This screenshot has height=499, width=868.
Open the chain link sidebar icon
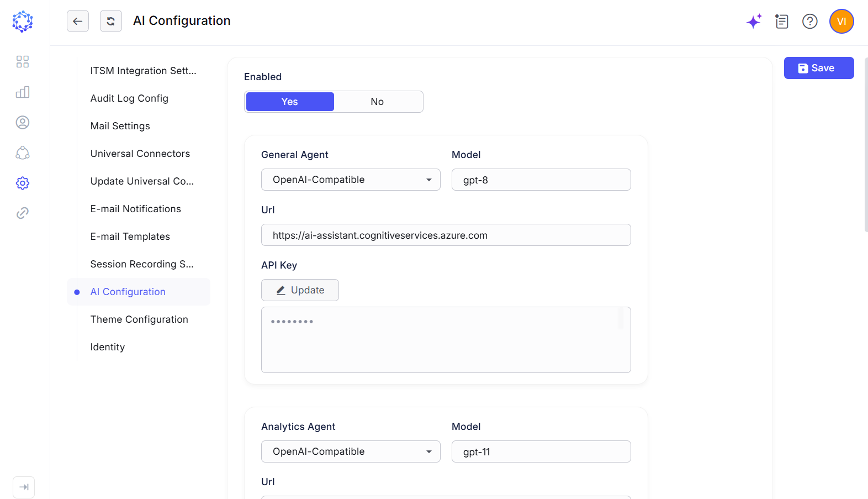tap(23, 213)
